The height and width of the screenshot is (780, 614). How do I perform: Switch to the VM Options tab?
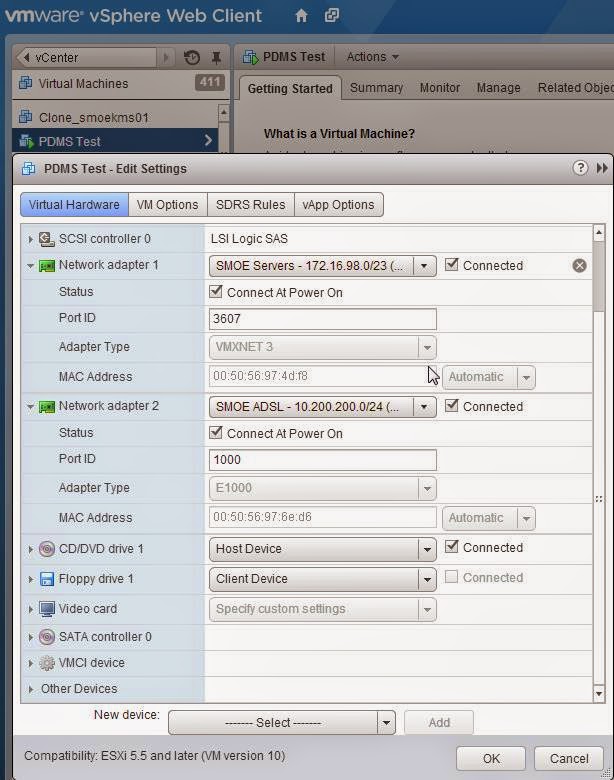(168, 205)
